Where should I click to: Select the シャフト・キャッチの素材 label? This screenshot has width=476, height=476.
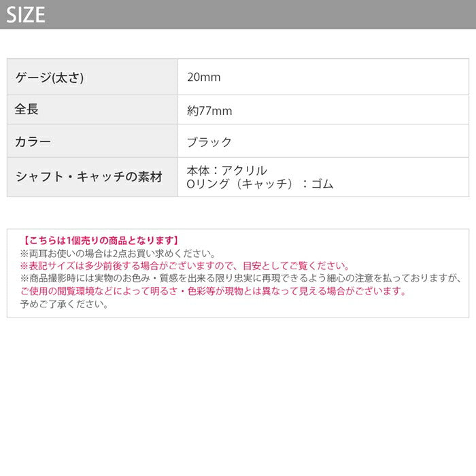tap(89, 177)
